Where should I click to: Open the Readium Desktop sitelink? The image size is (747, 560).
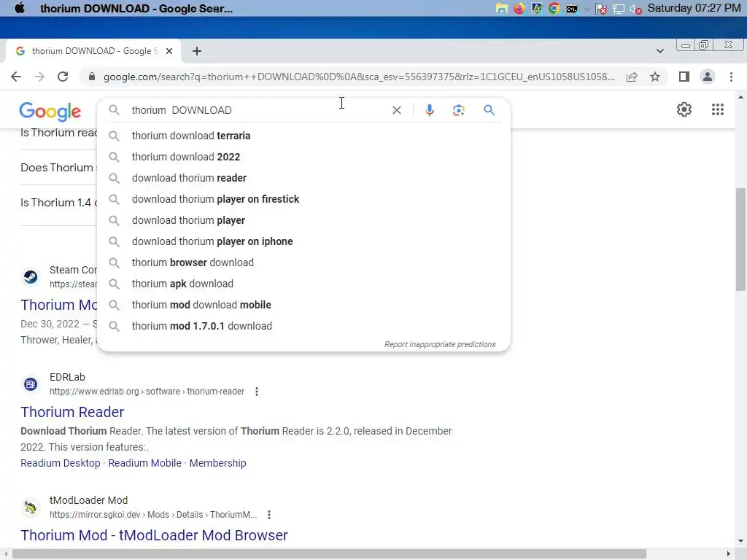(x=61, y=463)
